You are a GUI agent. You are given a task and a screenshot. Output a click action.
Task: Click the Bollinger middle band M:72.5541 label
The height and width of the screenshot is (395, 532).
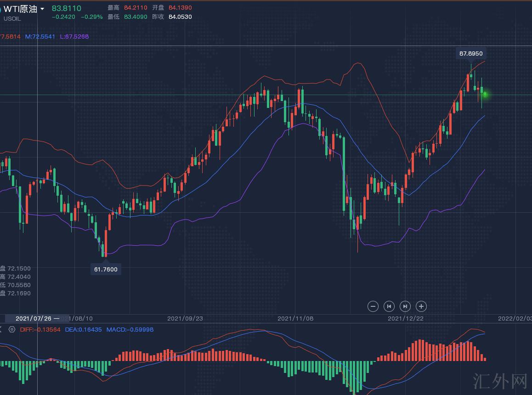click(x=40, y=36)
